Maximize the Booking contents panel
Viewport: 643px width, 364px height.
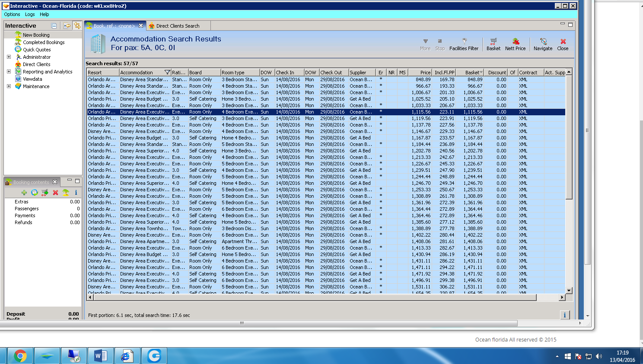coord(77,181)
